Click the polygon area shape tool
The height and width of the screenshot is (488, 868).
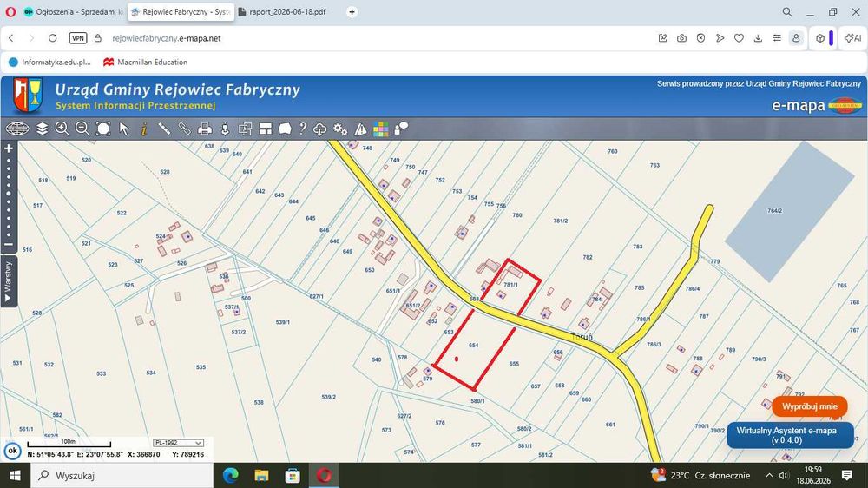tap(285, 129)
